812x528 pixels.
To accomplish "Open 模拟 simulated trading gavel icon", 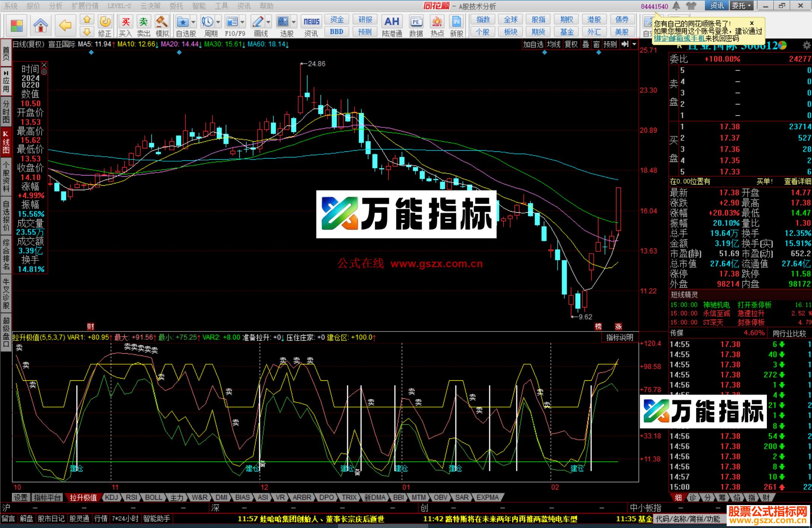I will pos(162,22).
